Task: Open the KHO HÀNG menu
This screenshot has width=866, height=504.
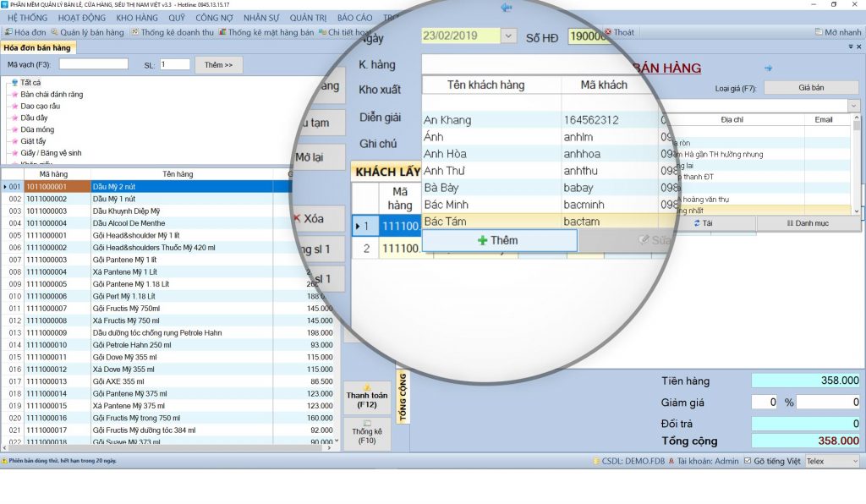Action: tap(138, 17)
